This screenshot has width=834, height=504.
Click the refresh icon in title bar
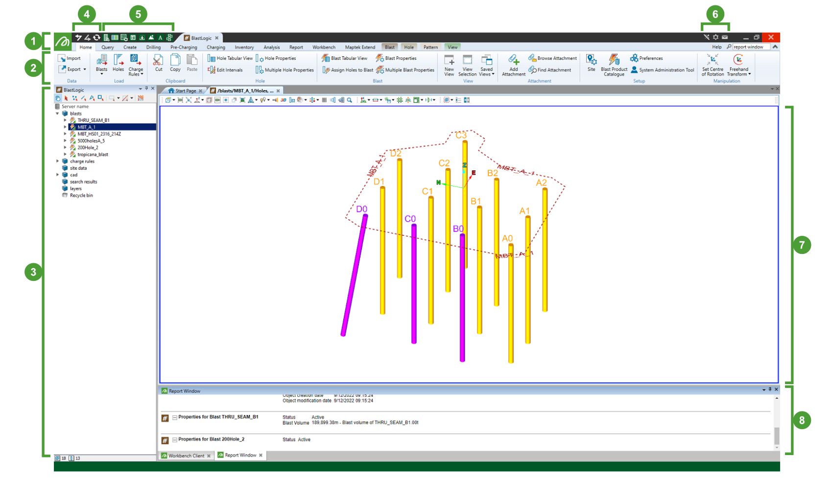pos(96,38)
